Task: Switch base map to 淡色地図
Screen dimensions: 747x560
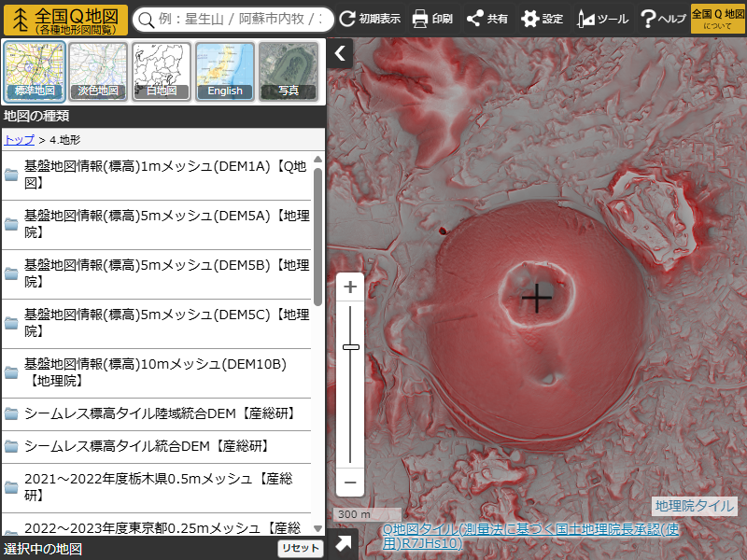Action: coord(98,72)
